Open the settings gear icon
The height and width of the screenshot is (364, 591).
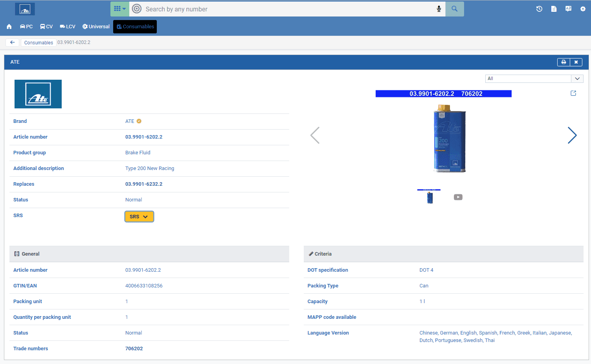pos(583,9)
